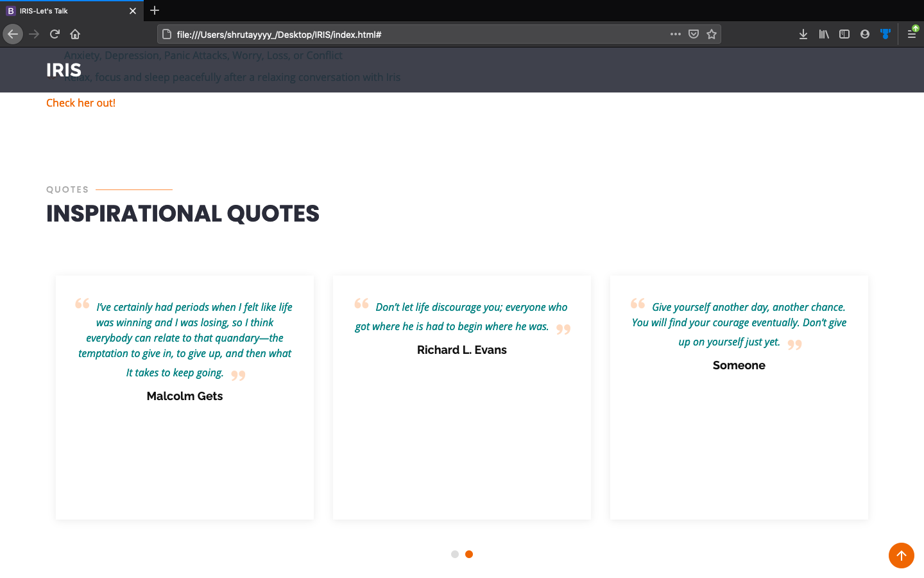Select the active orange carousel dot

click(x=469, y=554)
